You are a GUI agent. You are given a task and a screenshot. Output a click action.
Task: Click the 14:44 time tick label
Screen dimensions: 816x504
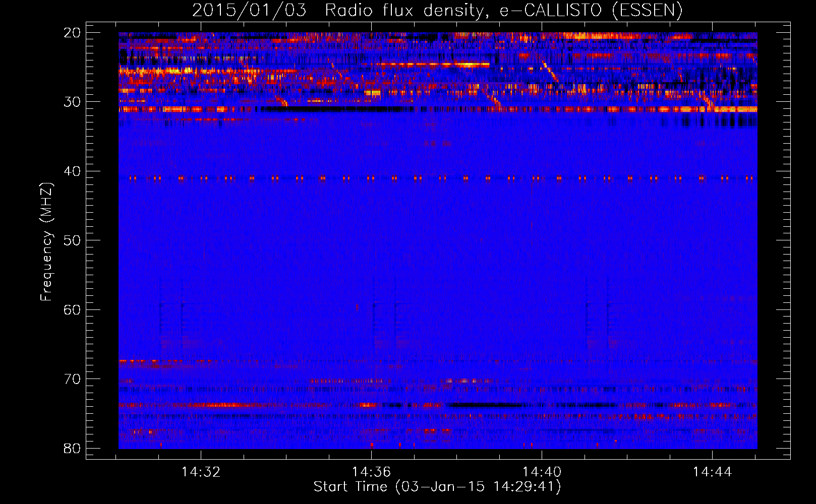coord(712,472)
